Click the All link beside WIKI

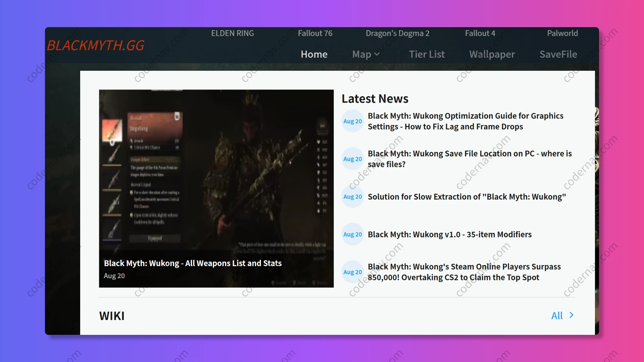[557, 315]
